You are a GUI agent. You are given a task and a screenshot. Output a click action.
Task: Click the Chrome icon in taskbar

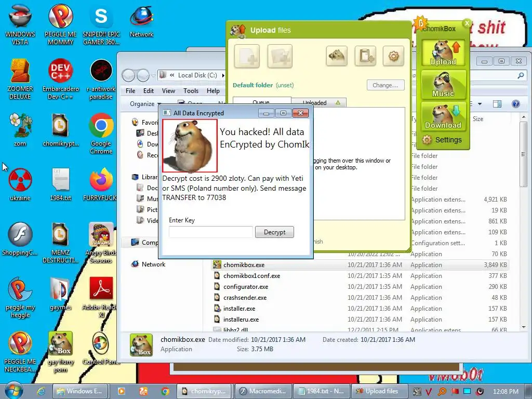(x=165, y=391)
